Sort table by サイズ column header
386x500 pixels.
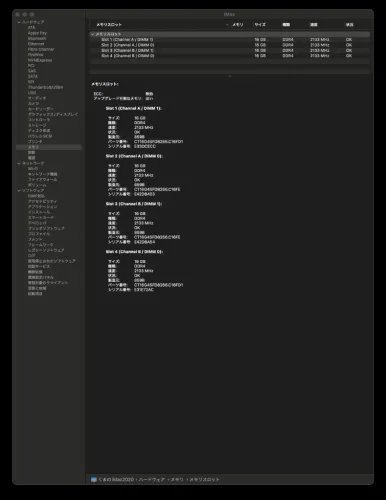coord(260,25)
